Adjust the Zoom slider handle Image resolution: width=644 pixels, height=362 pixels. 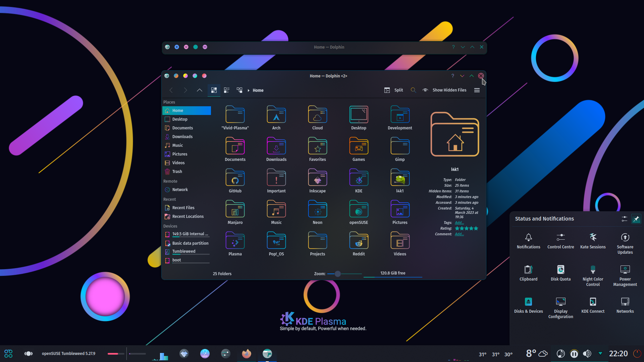point(338,274)
